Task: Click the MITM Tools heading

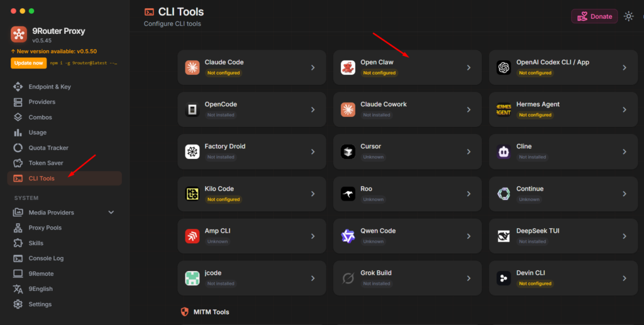Action: pos(211,312)
